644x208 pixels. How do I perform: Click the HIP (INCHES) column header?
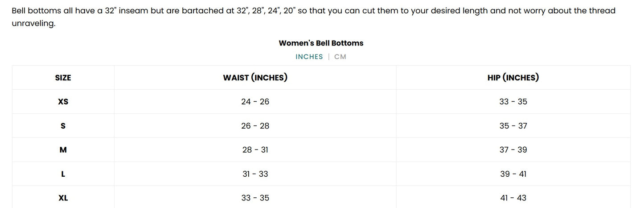513,78
